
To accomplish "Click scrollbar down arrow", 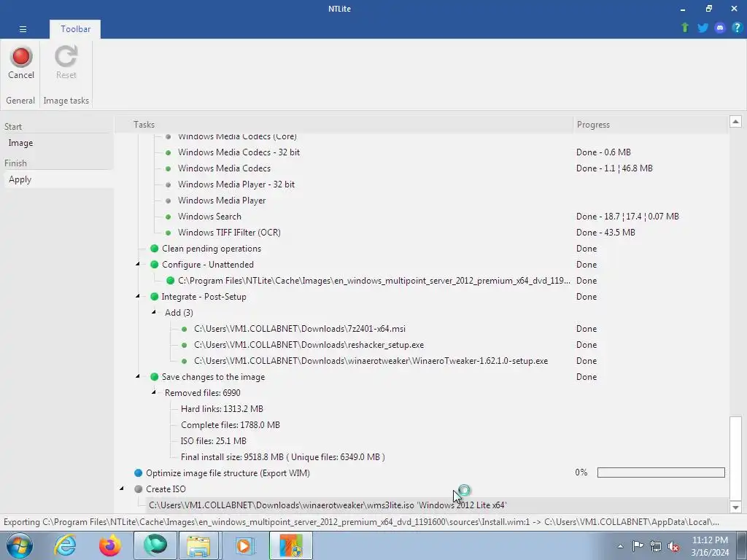I will click(x=735, y=507).
